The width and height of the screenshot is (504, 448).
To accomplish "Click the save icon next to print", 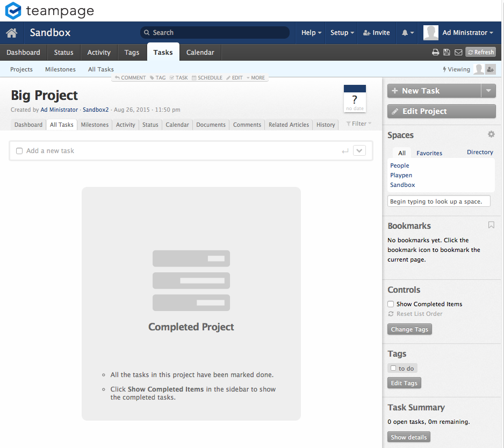I will tap(447, 52).
